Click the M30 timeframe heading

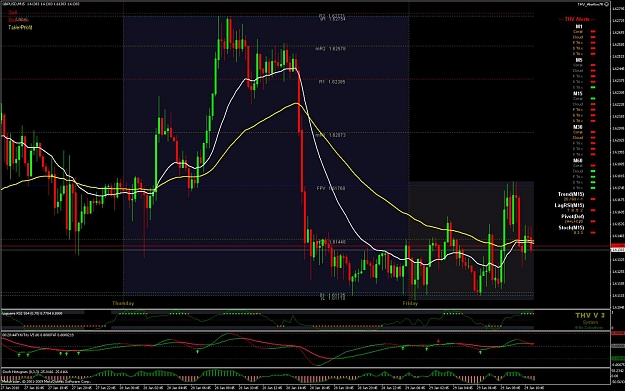pyautogui.click(x=578, y=127)
